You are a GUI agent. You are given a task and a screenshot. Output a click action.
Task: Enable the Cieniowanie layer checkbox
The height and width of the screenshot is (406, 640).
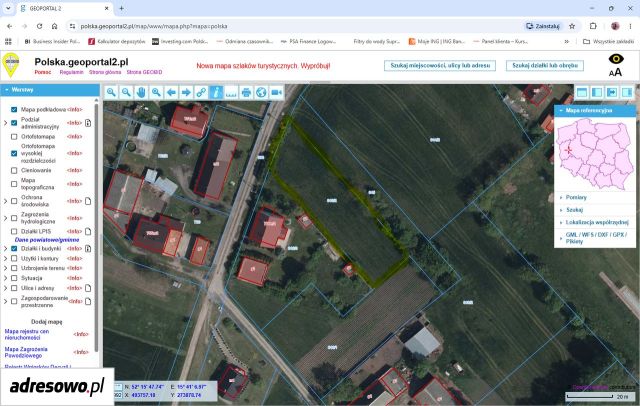point(14,170)
